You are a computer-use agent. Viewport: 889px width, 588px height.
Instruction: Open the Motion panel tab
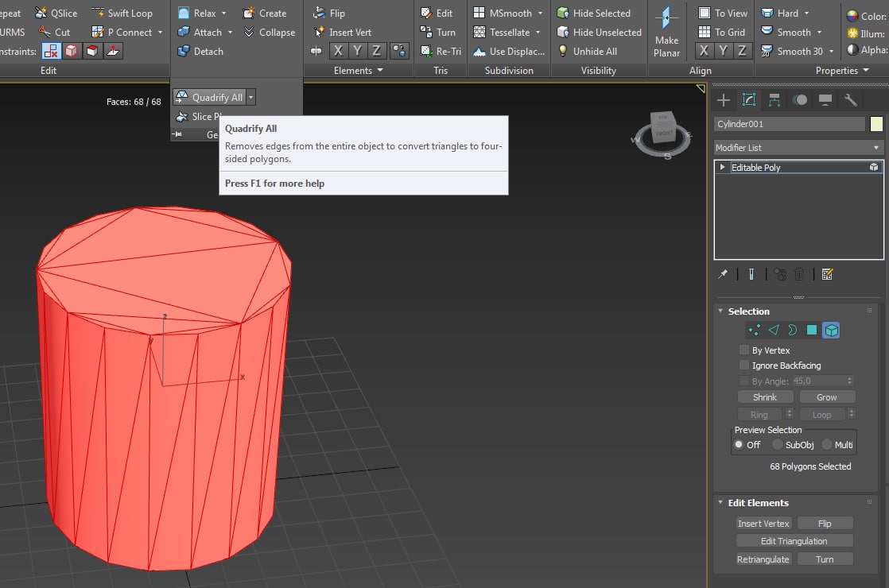point(800,100)
